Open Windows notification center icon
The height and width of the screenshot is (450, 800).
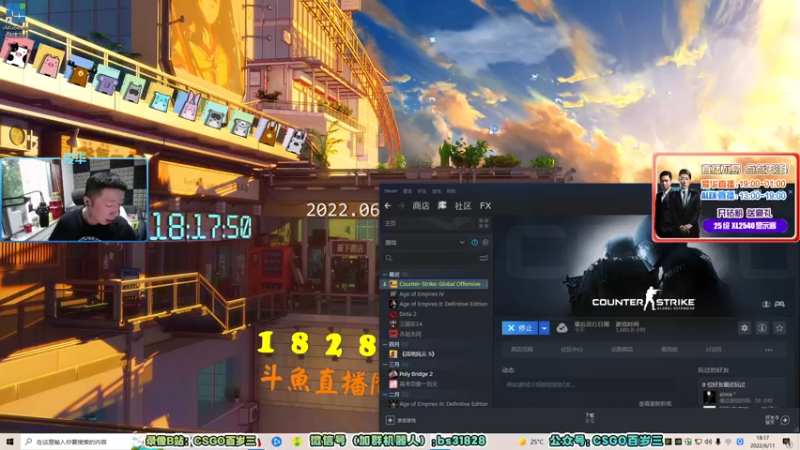pos(788,442)
